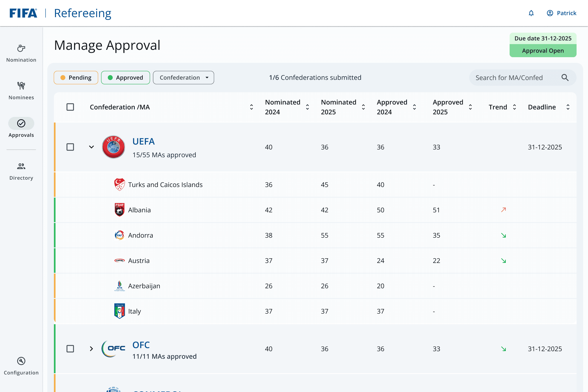Sort by Approved 2024 column
The height and width of the screenshot is (392, 588).
click(414, 107)
